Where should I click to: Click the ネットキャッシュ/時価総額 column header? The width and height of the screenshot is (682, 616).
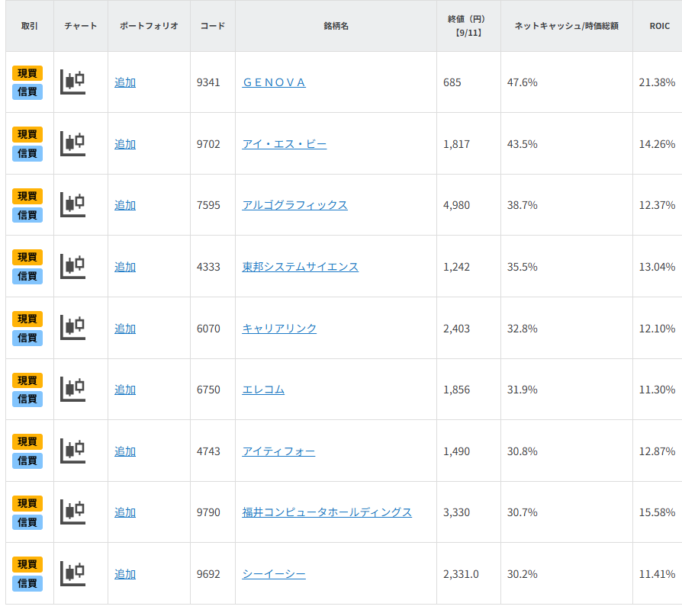tap(566, 26)
